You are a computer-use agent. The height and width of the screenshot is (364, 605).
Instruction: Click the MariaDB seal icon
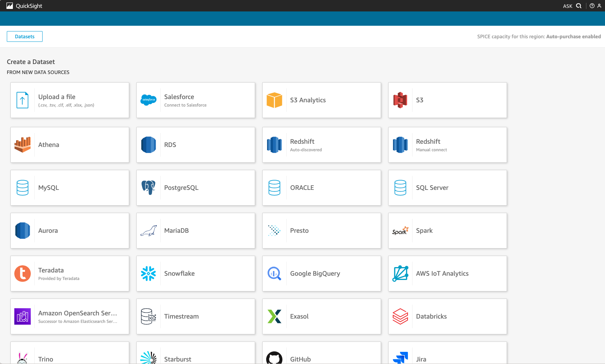coord(148,231)
